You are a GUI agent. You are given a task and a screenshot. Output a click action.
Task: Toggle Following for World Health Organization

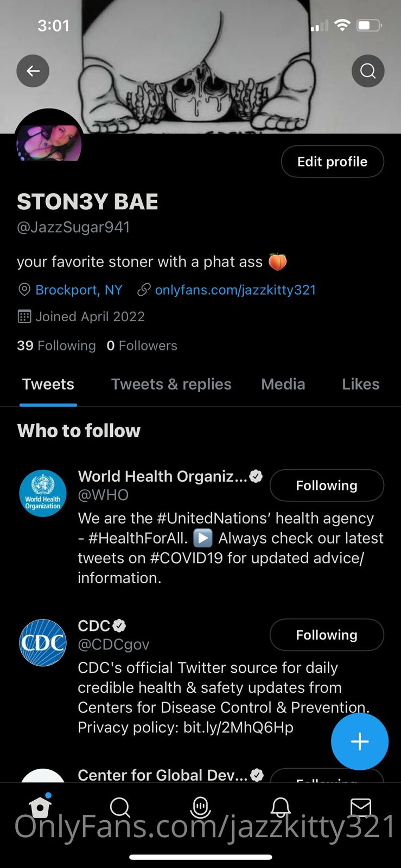coord(327,486)
